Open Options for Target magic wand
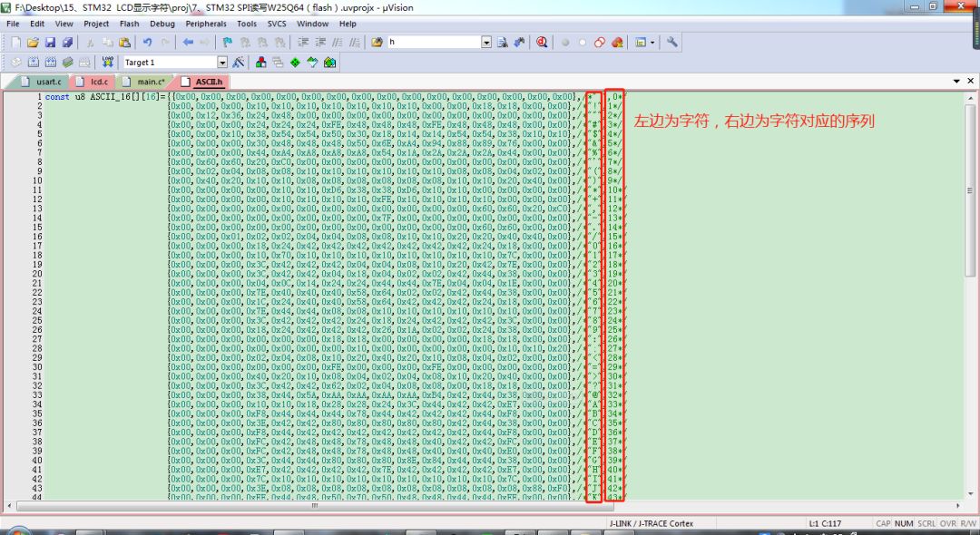This screenshot has width=980, height=535. pos(238,63)
